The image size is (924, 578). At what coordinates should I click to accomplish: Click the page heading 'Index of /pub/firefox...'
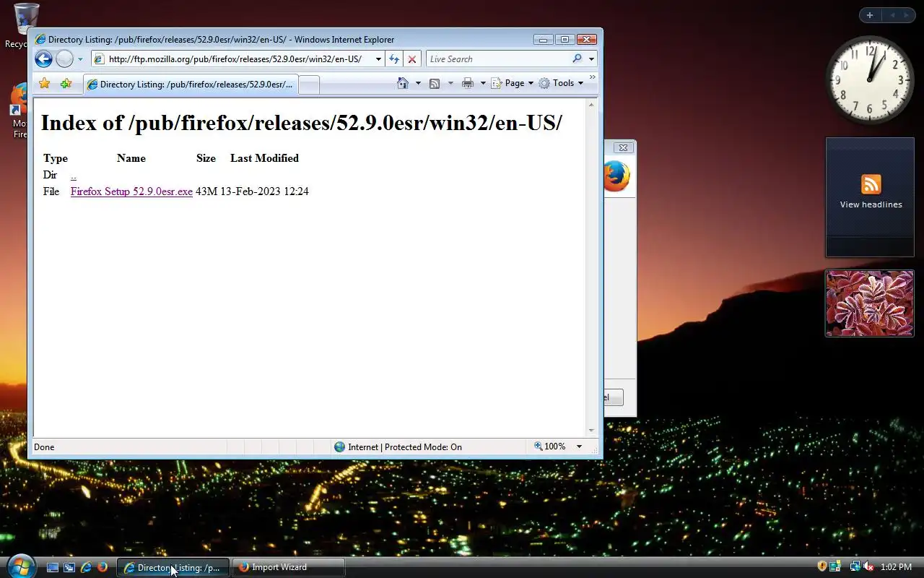click(x=302, y=122)
